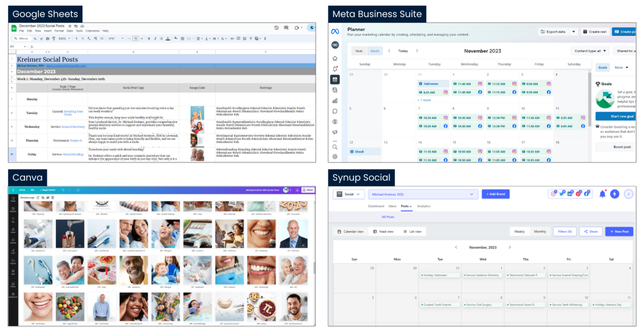Click the filter funnel icon in Sheets
The image size is (644, 333).
pyautogui.click(x=250, y=38)
